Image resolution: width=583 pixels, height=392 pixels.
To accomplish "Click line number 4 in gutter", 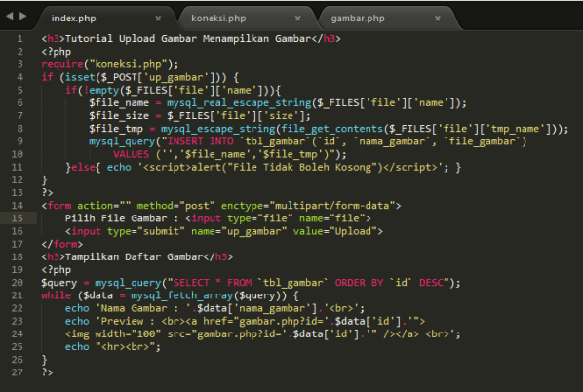I will 20,77.
